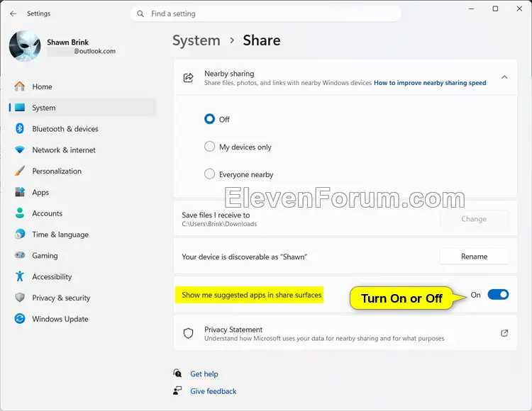Open Apps settings page

point(82,192)
